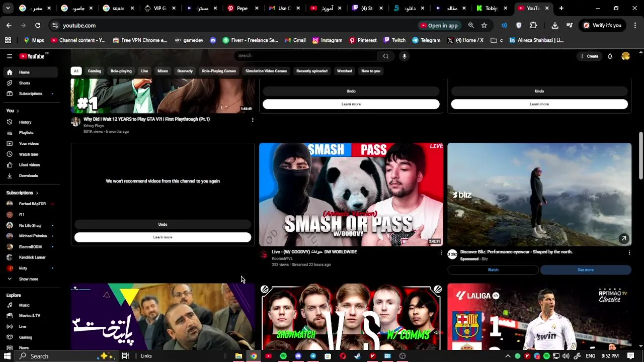Viewport: 644px width, 362px height.
Task: Open Music under Explore
Action: pos(30,305)
